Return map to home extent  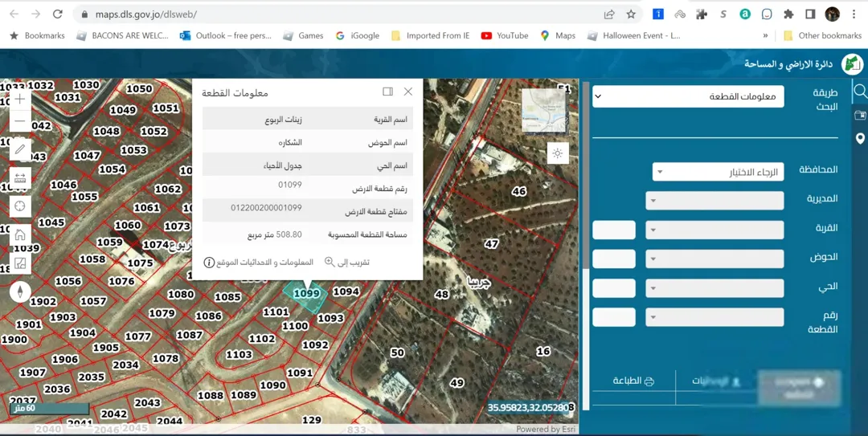tap(20, 234)
